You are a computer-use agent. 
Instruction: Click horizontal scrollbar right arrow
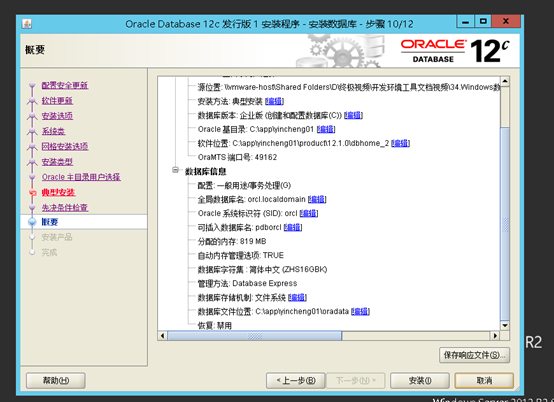click(495, 336)
